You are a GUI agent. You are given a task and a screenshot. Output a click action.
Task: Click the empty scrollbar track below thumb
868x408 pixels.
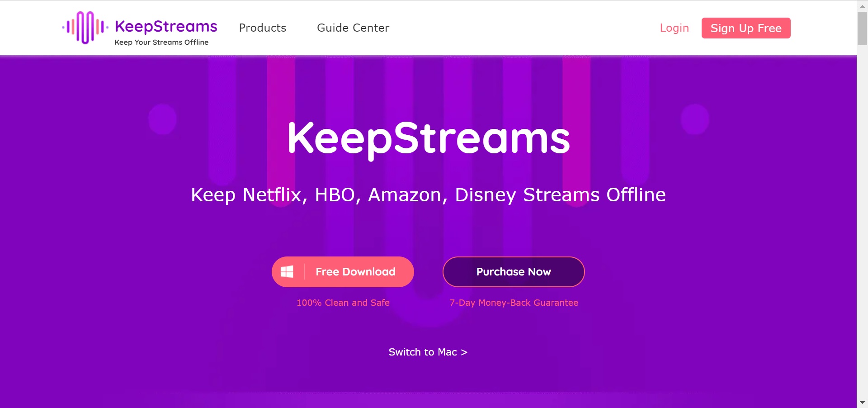coord(862,222)
